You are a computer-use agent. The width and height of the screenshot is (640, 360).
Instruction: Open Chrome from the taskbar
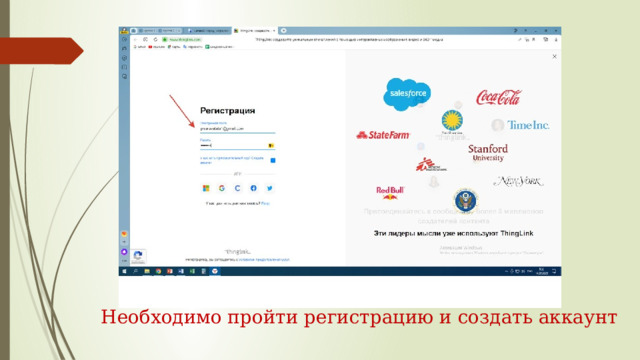point(158,271)
